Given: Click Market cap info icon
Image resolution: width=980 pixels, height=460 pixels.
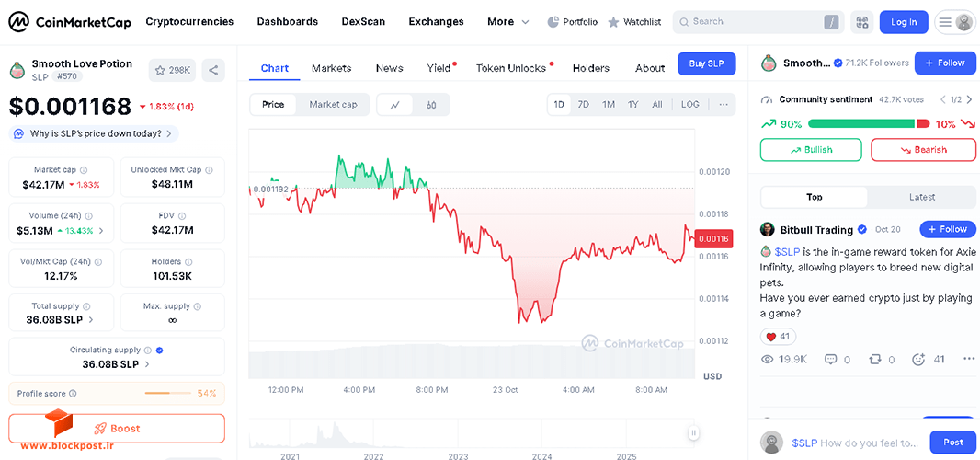Looking at the screenshot, I should coord(84,169).
